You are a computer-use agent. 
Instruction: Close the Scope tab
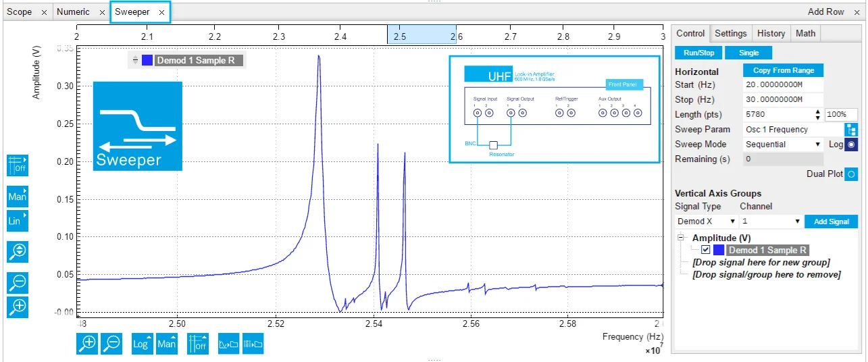point(44,12)
